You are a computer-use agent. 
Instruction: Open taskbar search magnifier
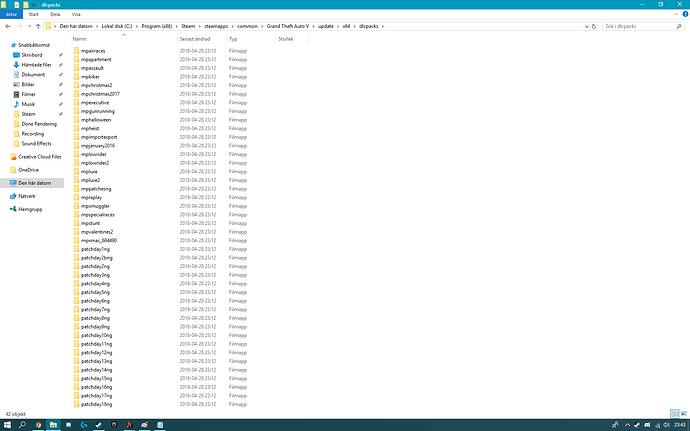click(22, 425)
